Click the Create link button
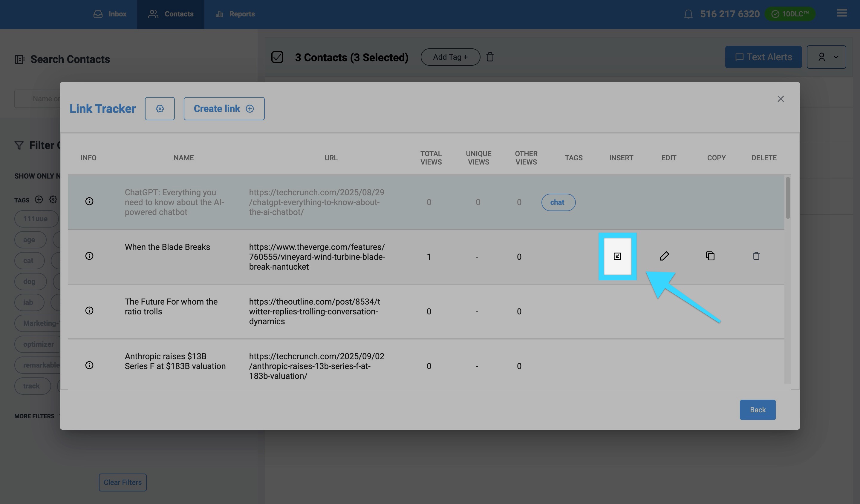The height and width of the screenshot is (504, 860). point(224,108)
